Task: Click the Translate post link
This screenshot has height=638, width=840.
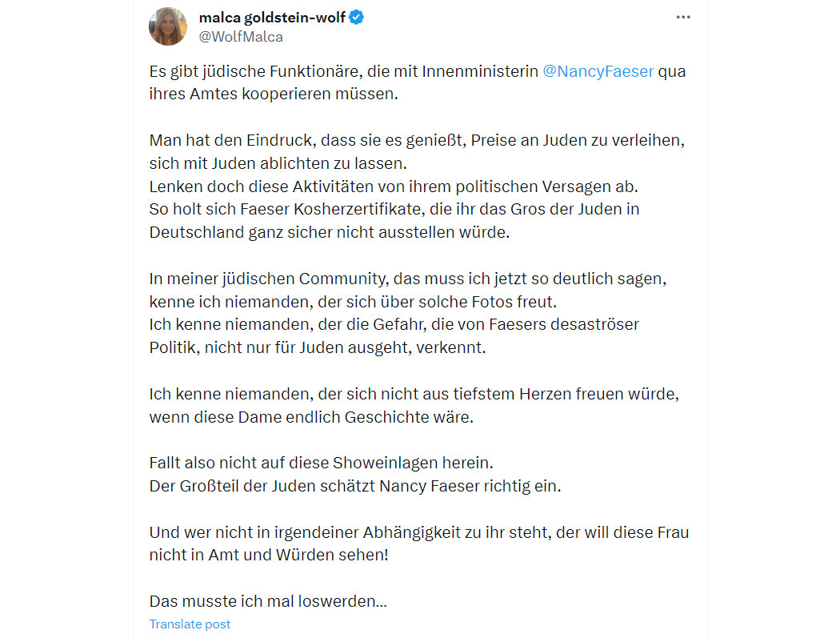Action: click(x=190, y=624)
